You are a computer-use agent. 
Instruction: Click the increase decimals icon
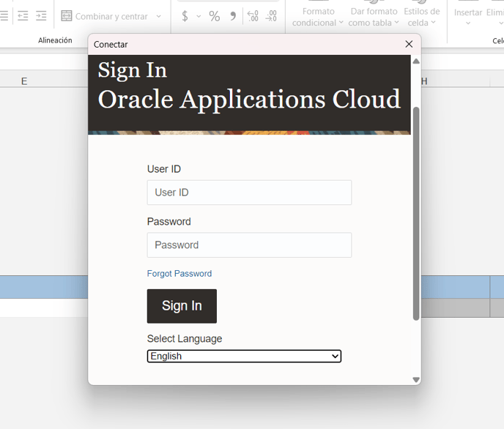coord(253,15)
